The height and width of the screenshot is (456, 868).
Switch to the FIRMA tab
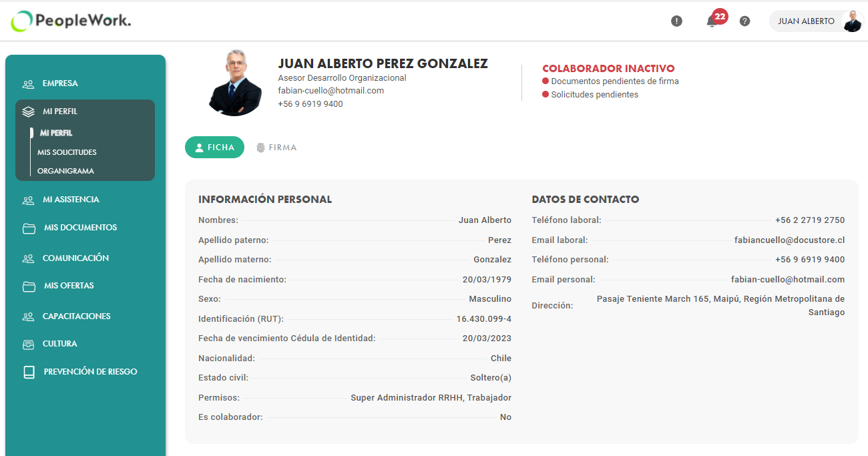click(x=276, y=148)
